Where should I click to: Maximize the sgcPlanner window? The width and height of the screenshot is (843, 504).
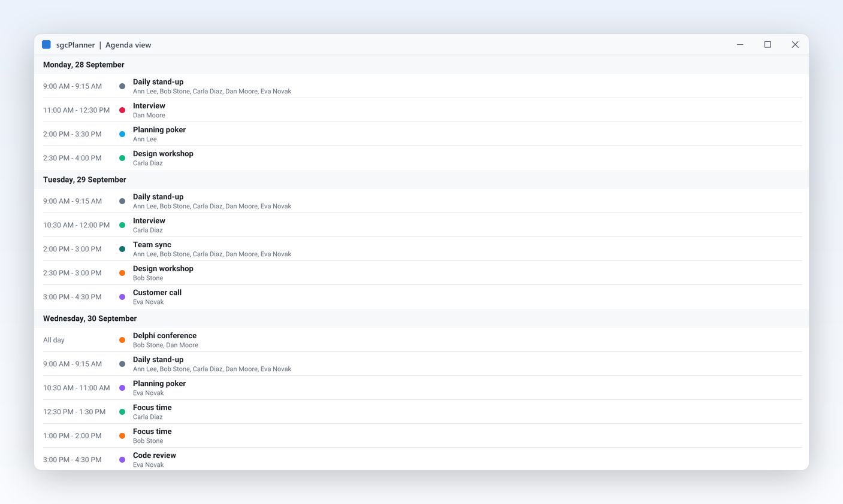(768, 45)
